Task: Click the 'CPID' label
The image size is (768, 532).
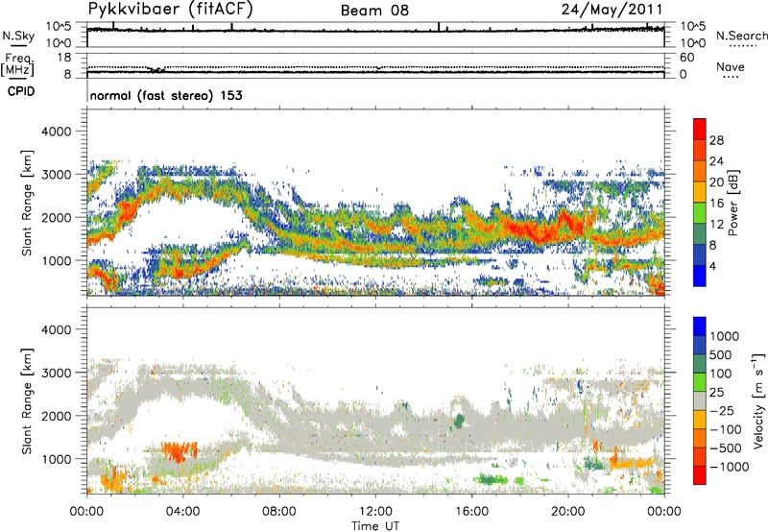Action: (20, 91)
